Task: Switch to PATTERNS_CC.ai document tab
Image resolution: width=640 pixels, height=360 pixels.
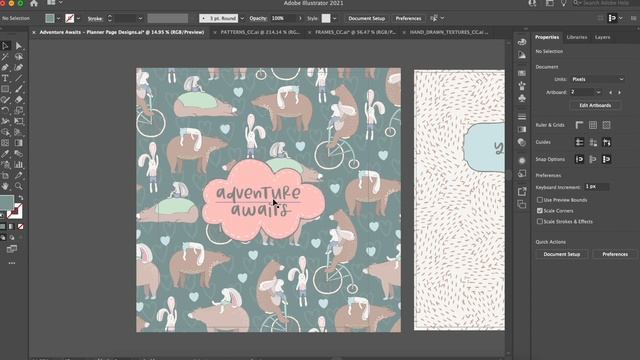Action: (x=260, y=32)
